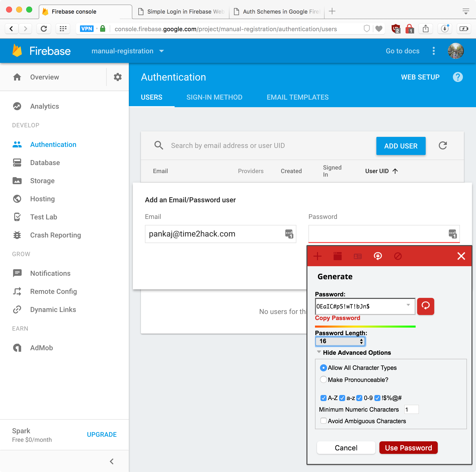Screen dimensions: 476x472
Task: Click the Database sidebar icon
Action: tap(17, 163)
